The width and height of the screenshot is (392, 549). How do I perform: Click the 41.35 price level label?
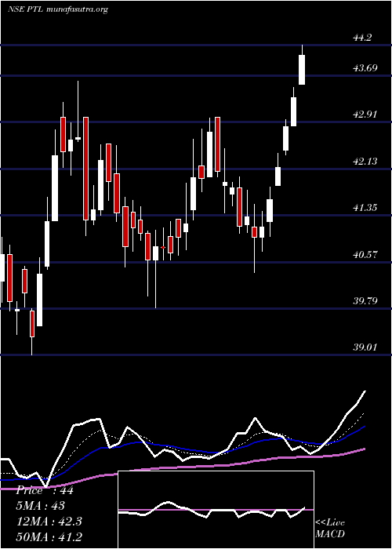pos(365,208)
